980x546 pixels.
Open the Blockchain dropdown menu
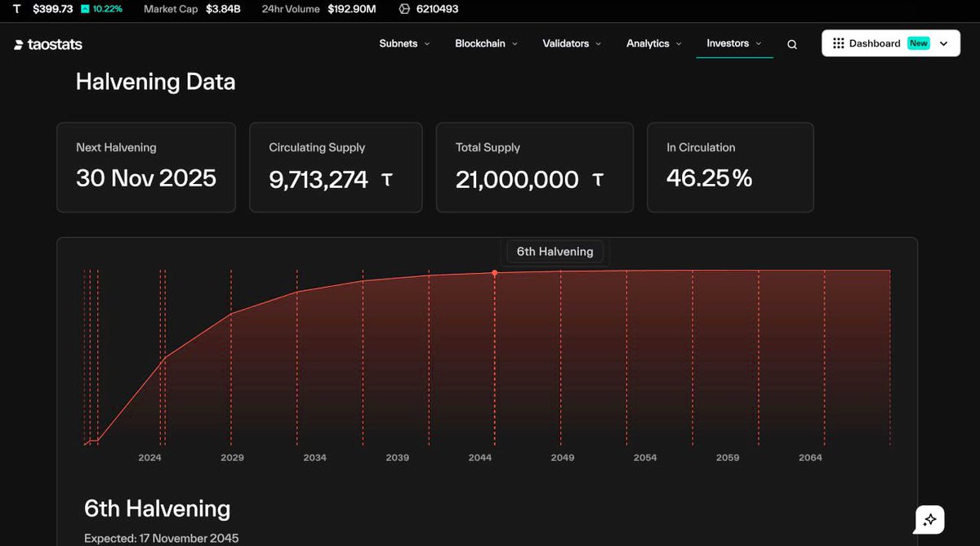pos(487,44)
